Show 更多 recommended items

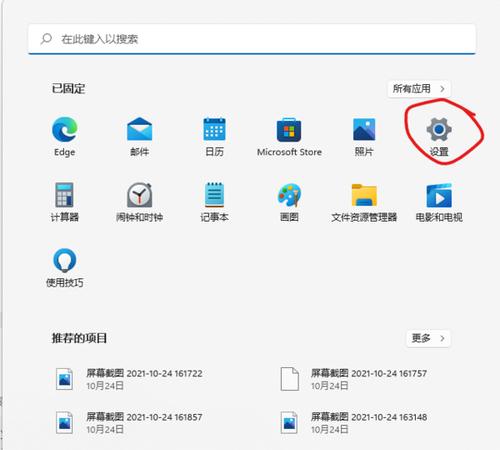[x=428, y=338]
